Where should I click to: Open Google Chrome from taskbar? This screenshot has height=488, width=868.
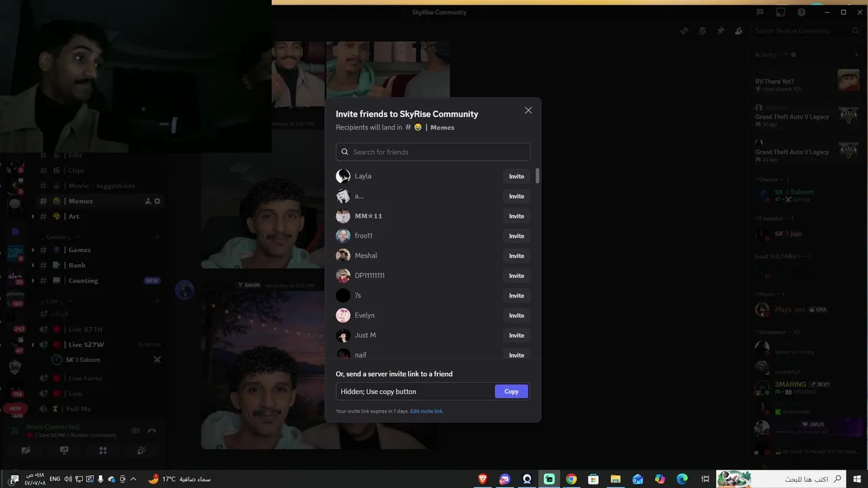click(x=571, y=479)
